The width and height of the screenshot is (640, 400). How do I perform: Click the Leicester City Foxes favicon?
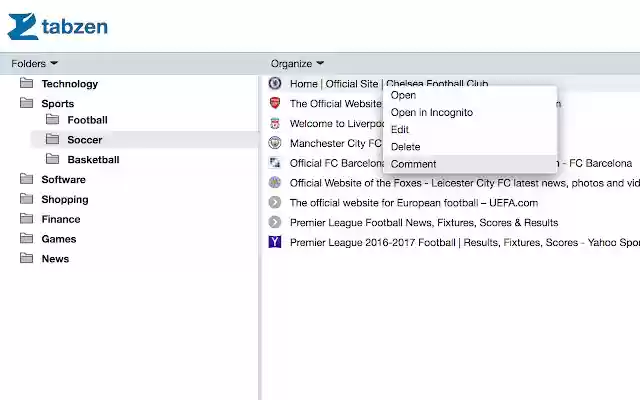(275, 182)
